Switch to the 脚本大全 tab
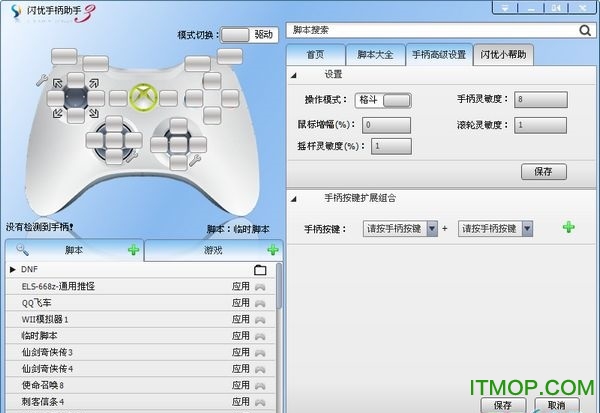 pos(375,55)
